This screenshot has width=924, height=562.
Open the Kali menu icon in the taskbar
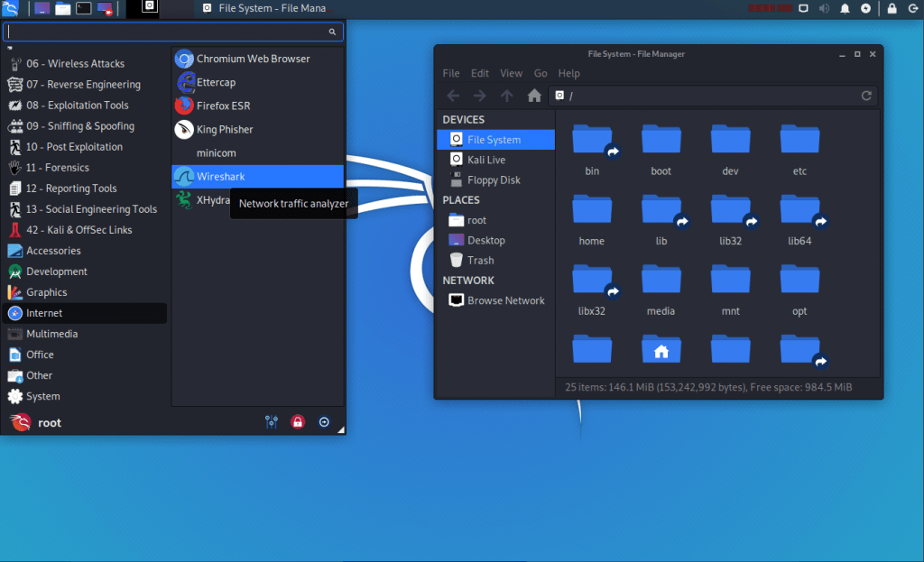pos(10,8)
